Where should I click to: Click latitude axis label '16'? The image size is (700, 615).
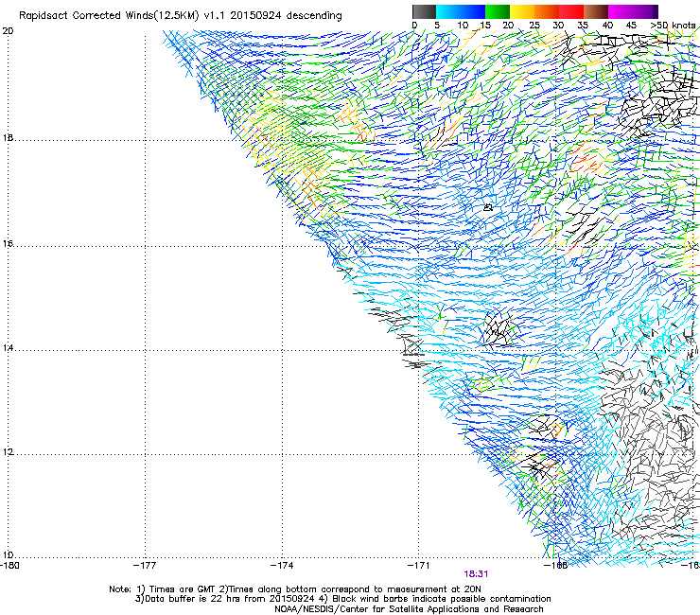tap(8, 244)
